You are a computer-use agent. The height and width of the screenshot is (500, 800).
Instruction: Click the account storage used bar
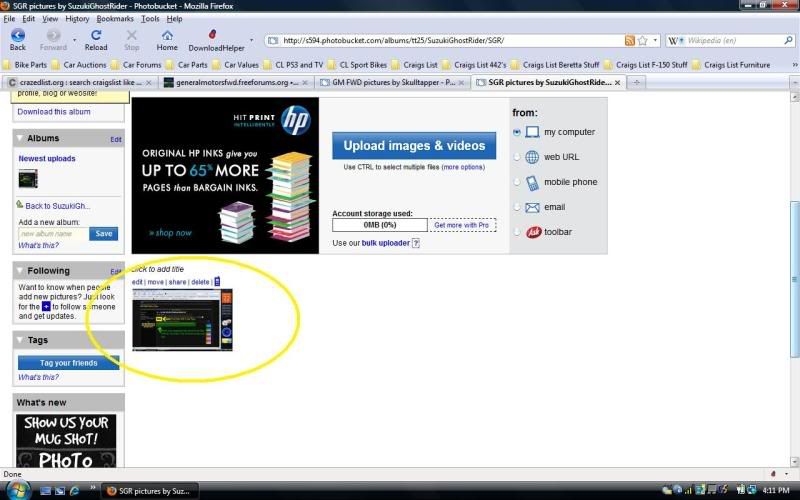coord(380,225)
